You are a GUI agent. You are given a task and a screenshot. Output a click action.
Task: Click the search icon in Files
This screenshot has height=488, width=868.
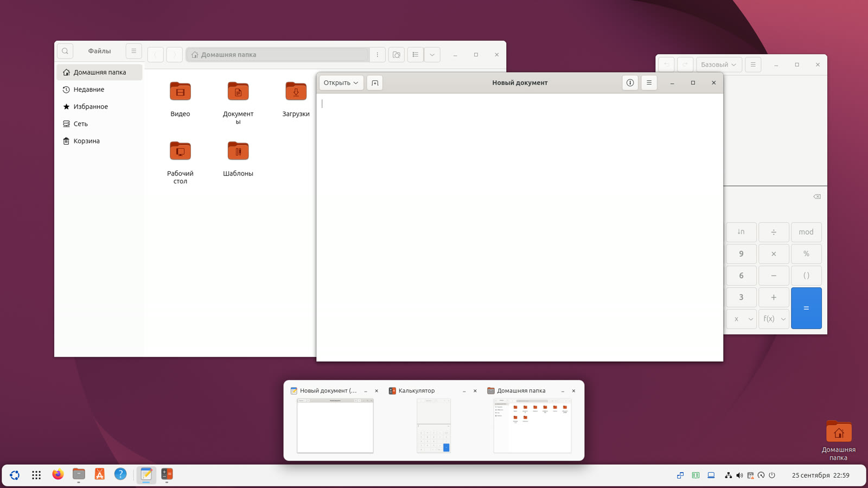(x=65, y=51)
